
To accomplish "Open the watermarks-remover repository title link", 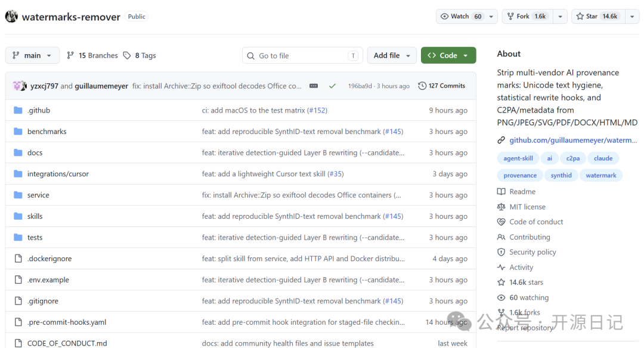I will 71,17.
